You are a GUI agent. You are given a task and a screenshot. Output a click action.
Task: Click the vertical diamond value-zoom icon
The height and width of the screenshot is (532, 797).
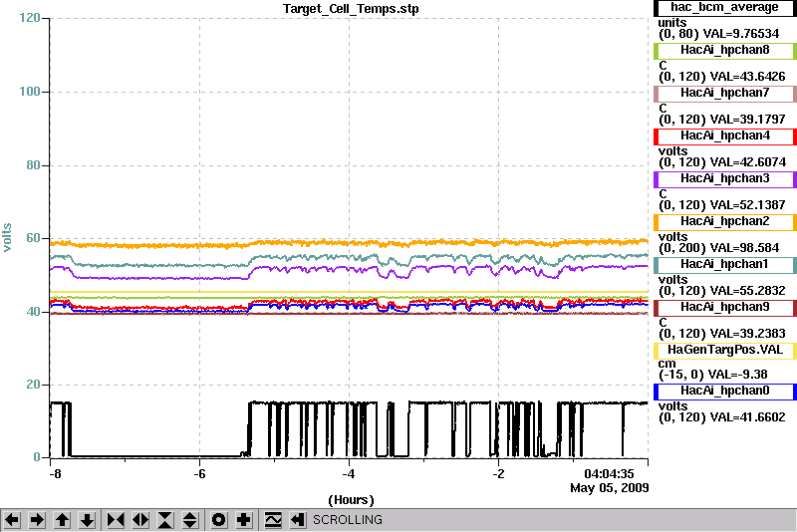(190, 520)
